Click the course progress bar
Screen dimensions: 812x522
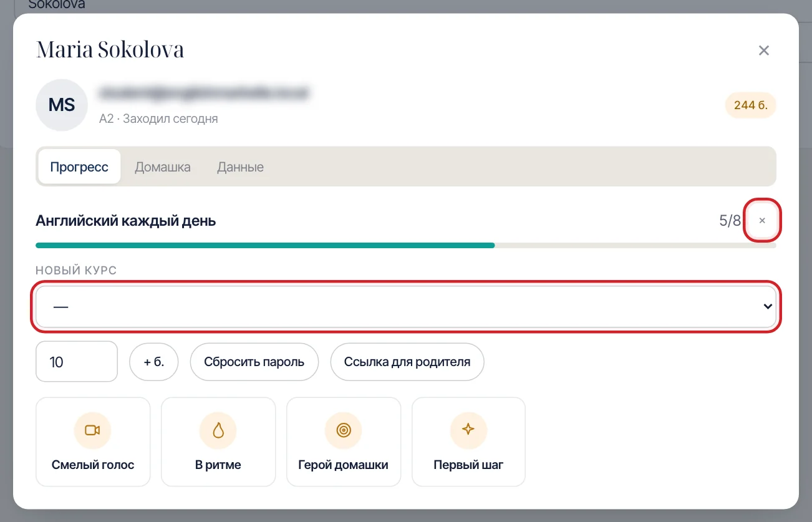pos(406,246)
